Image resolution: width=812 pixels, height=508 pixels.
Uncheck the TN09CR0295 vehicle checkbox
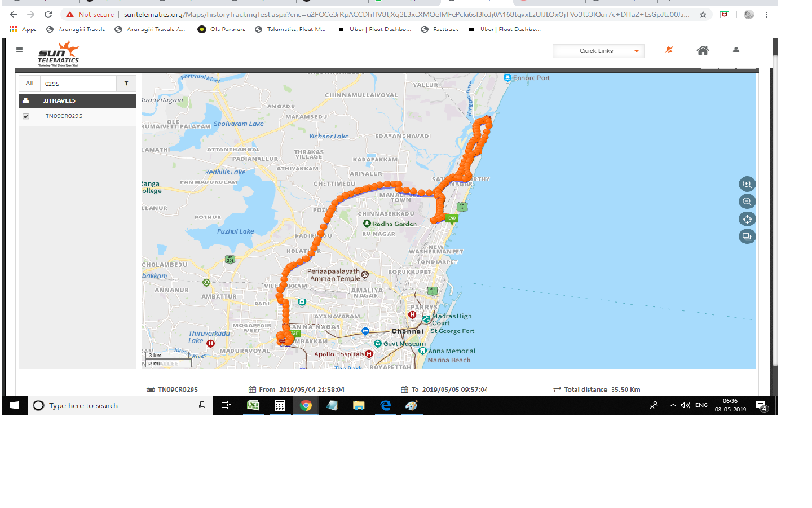tap(26, 116)
